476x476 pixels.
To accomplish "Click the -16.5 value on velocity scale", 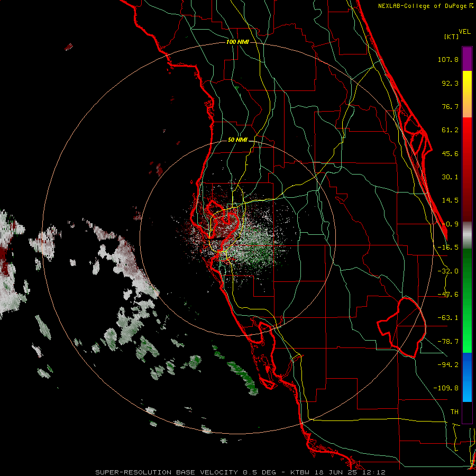I will [x=448, y=248].
